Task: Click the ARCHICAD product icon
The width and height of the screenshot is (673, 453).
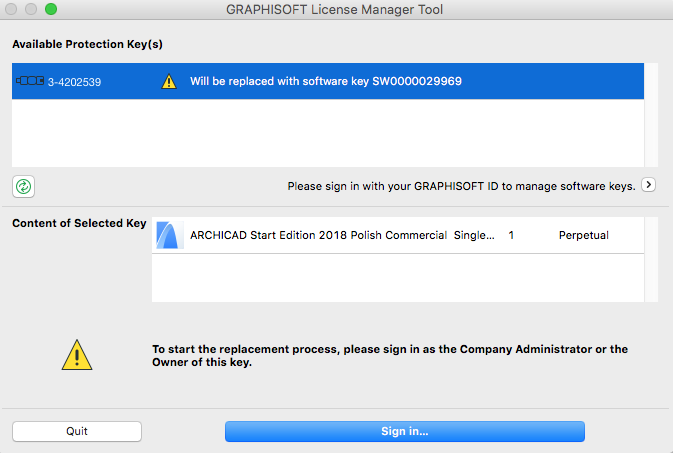Action: point(169,236)
